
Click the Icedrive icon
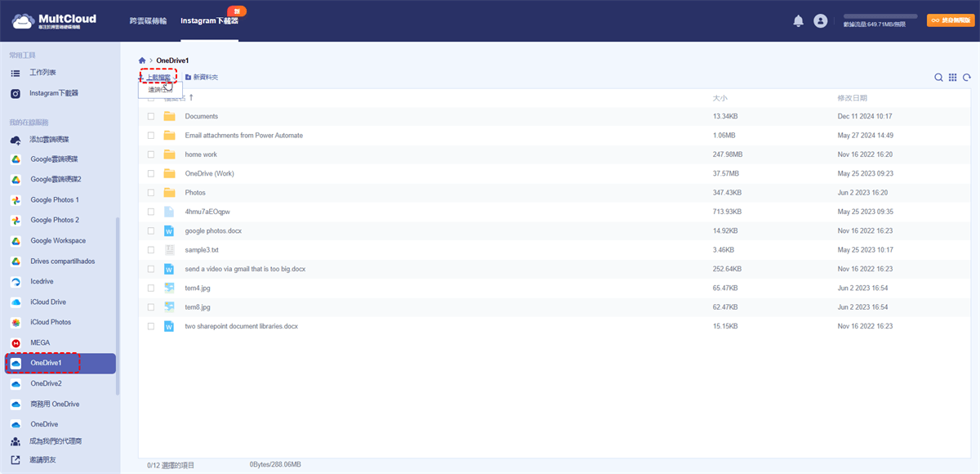pos(16,282)
